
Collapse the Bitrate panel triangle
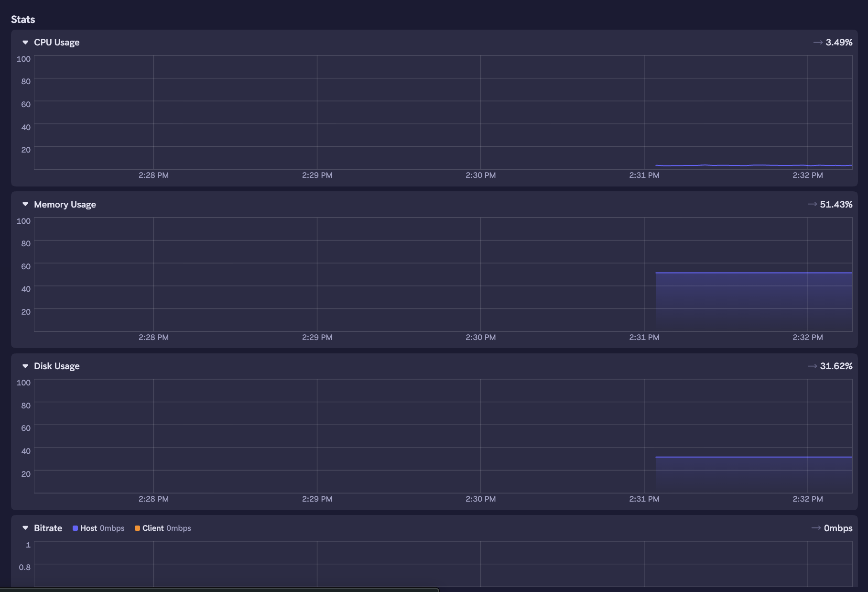pyautogui.click(x=25, y=528)
